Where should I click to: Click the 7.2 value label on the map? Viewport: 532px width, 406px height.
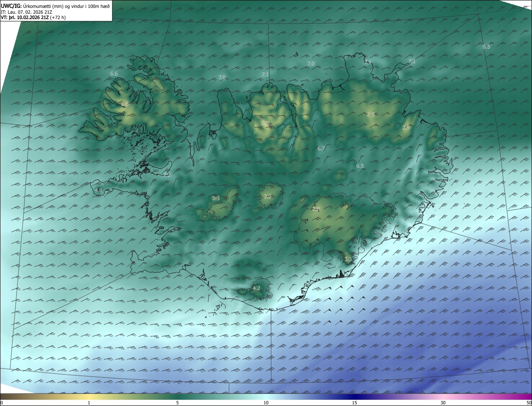[x=167, y=175]
